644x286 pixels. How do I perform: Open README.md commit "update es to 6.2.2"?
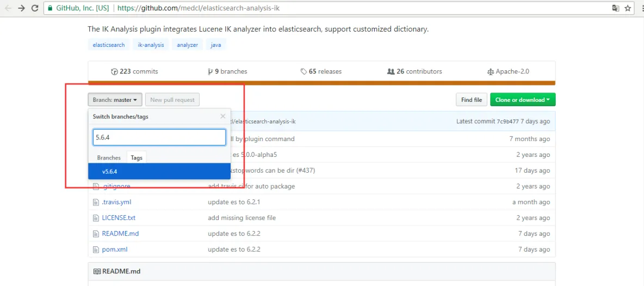point(234,233)
